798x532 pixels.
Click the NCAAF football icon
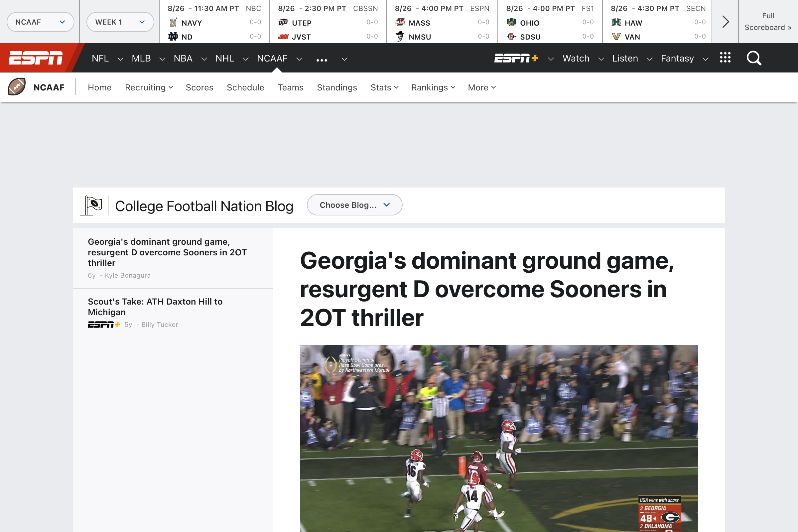point(17,87)
